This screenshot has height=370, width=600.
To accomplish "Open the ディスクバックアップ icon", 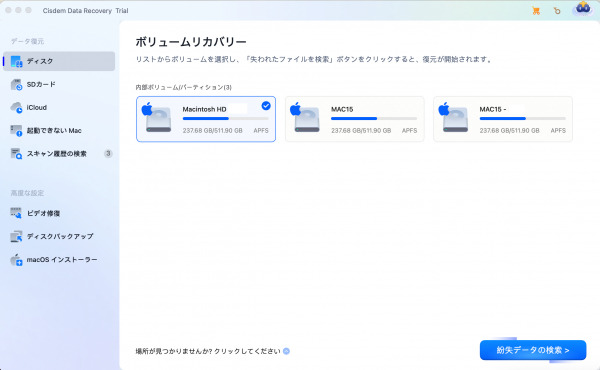I will [x=16, y=236].
